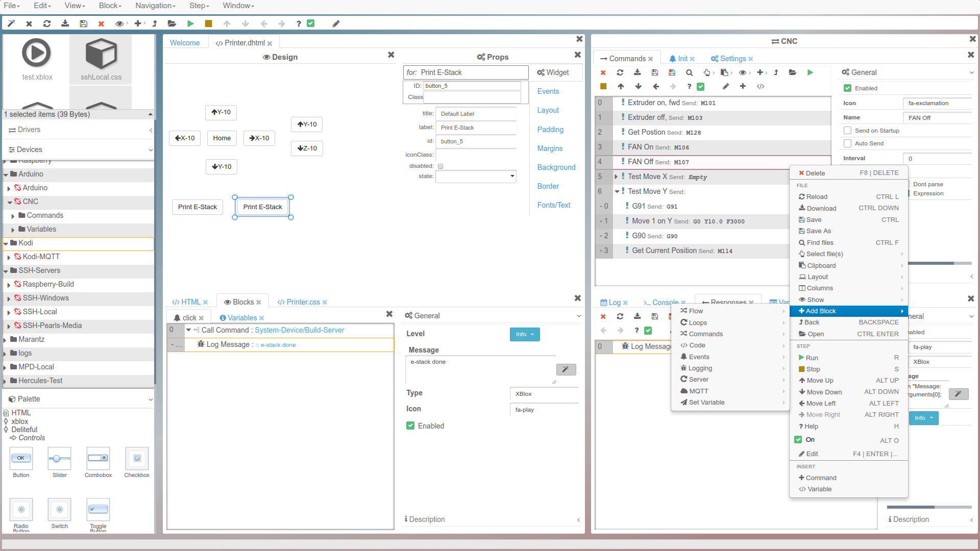Click the magic wand button beside Message field

pyautogui.click(x=566, y=369)
